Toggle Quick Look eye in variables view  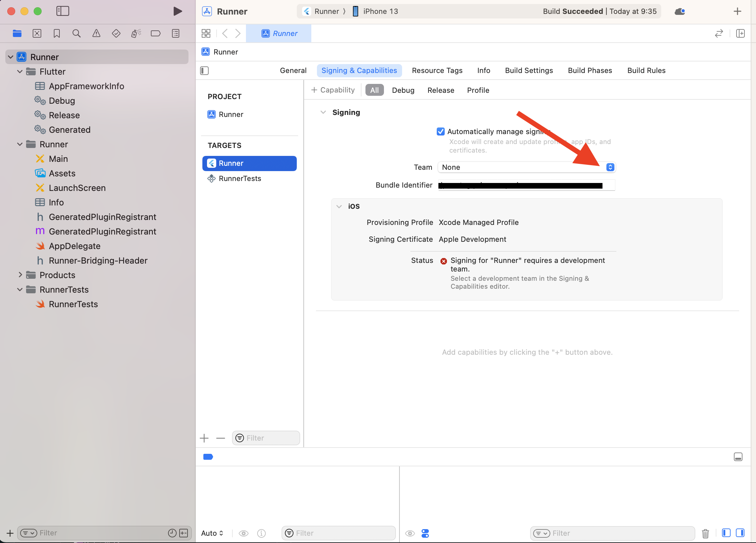244,533
